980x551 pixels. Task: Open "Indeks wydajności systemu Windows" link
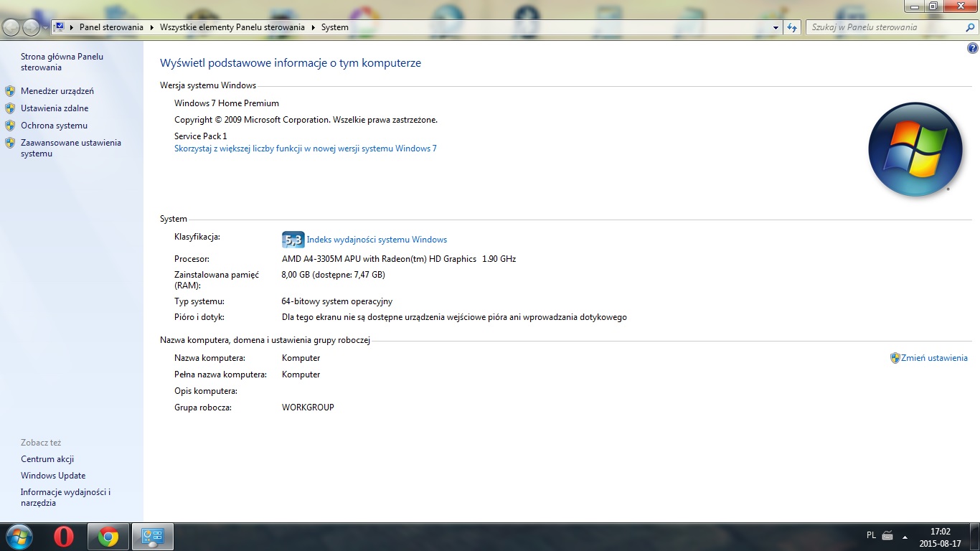click(x=377, y=240)
